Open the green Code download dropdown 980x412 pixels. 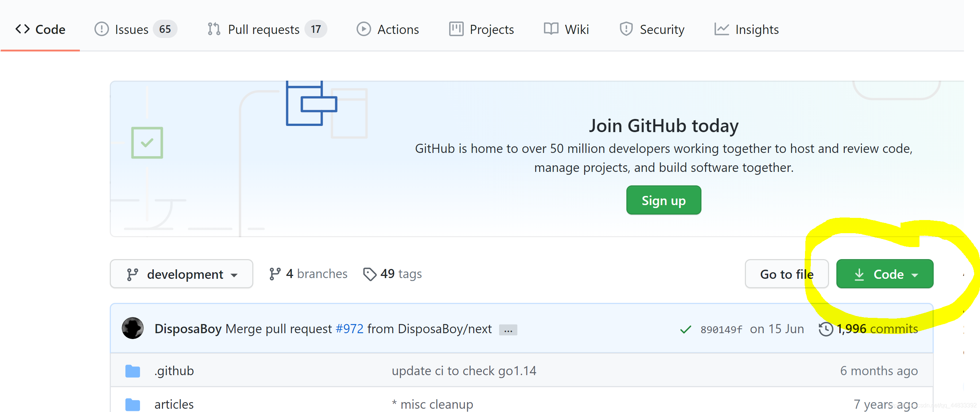(x=885, y=274)
